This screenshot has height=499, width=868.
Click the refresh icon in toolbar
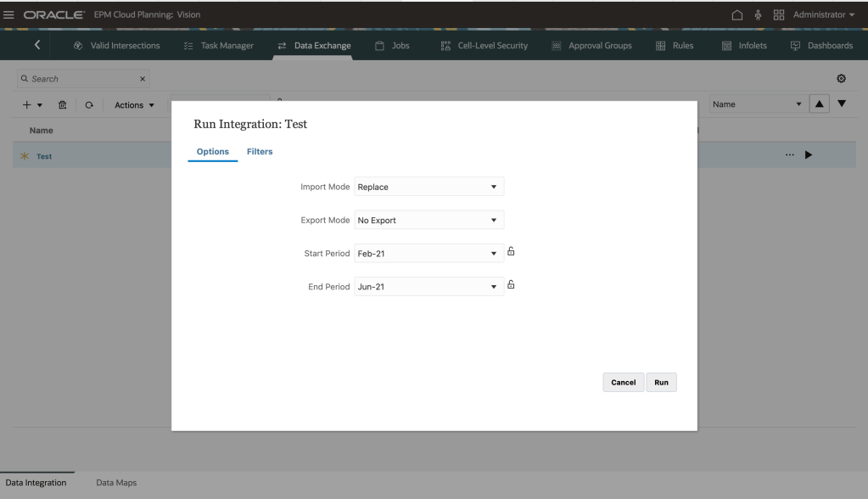(87, 105)
